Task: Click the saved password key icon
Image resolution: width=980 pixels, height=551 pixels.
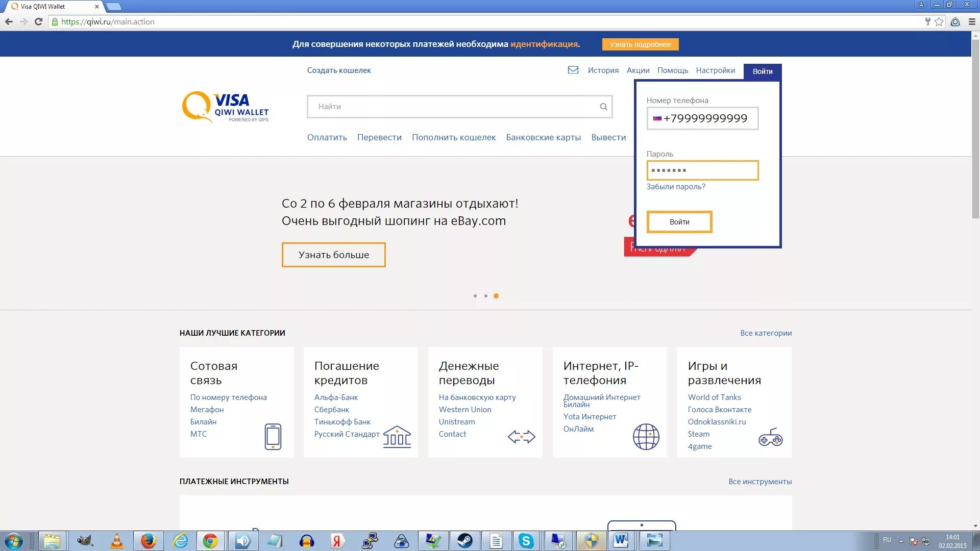Action: (927, 21)
